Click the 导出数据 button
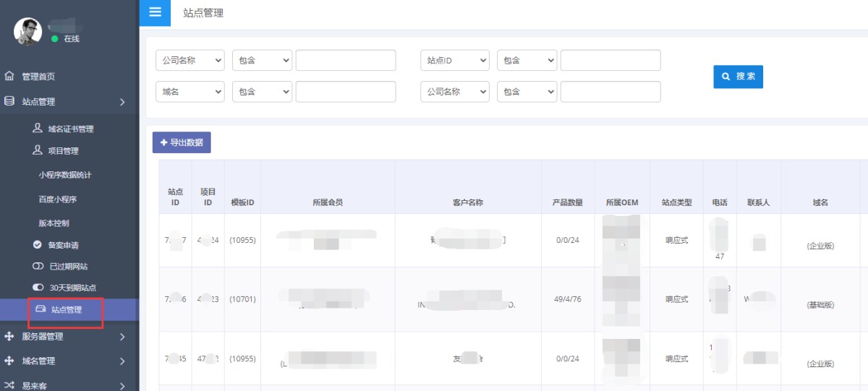Viewport: 868px width, 391px height. point(182,142)
